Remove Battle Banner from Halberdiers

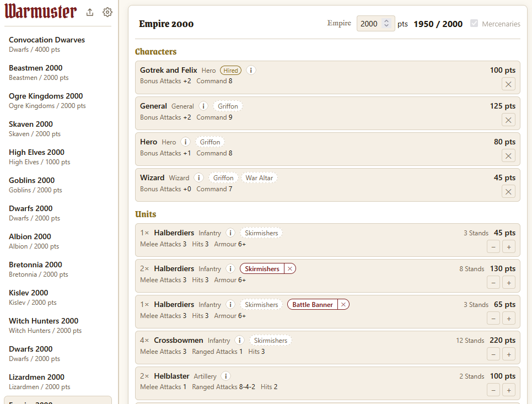[343, 305]
